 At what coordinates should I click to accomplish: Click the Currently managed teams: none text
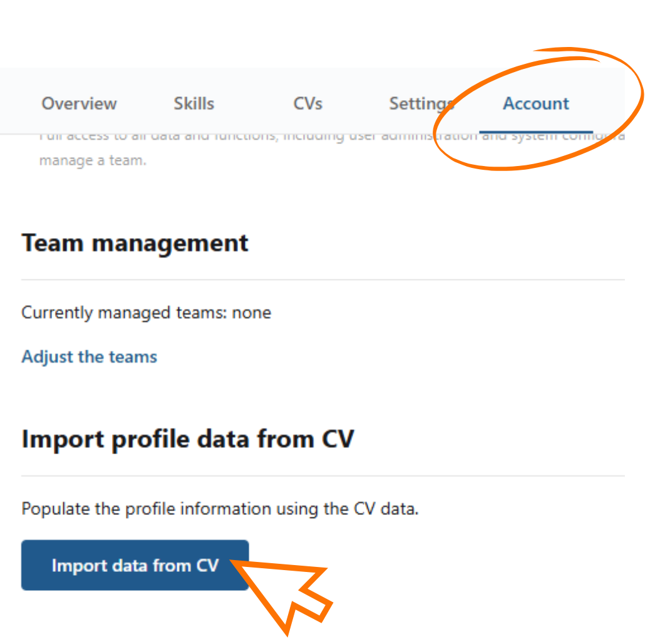point(146,313)
